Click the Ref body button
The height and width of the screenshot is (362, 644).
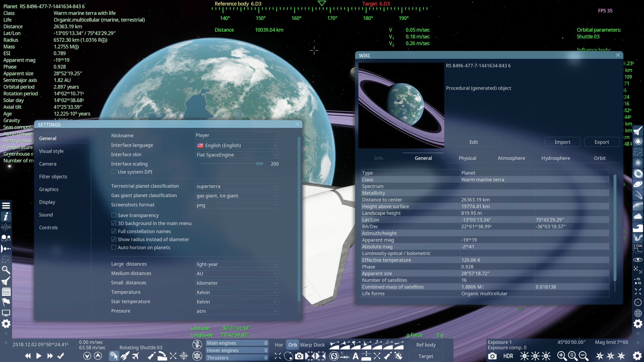426,345
